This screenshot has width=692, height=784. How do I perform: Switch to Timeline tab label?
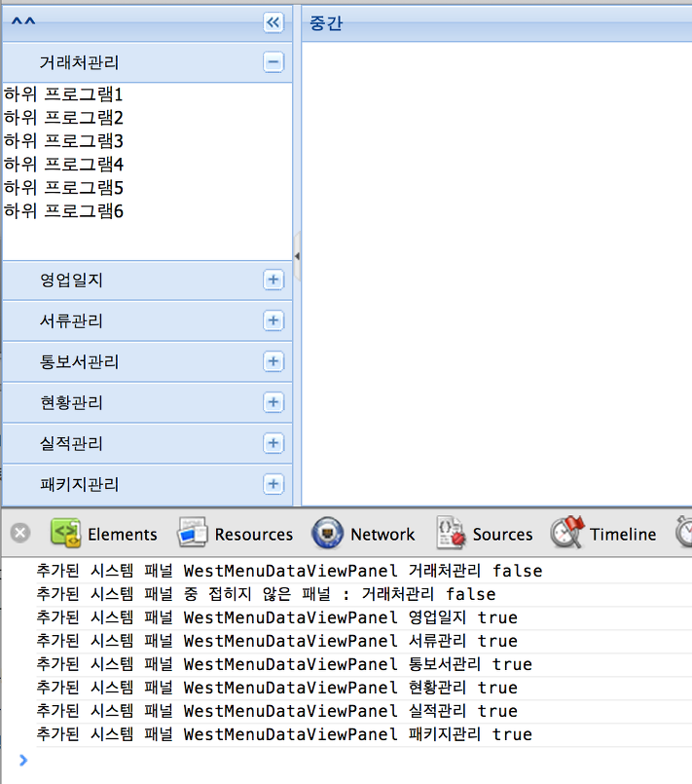[x=623, y=535]
